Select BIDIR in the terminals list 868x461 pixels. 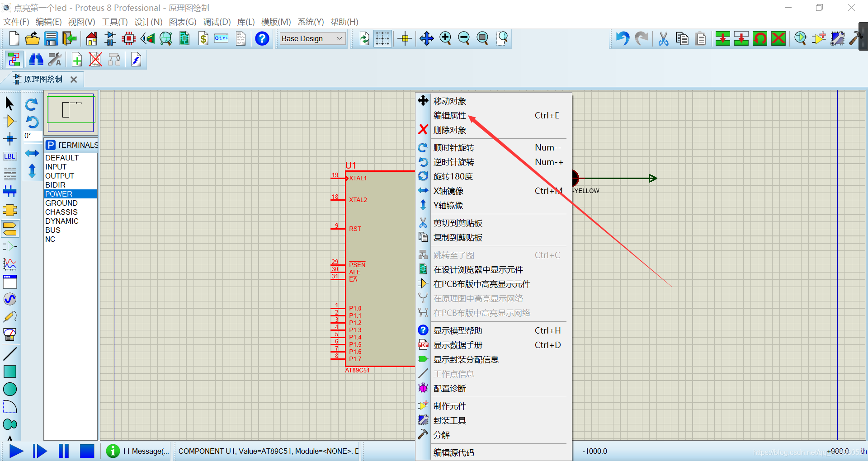pos(71,185)
